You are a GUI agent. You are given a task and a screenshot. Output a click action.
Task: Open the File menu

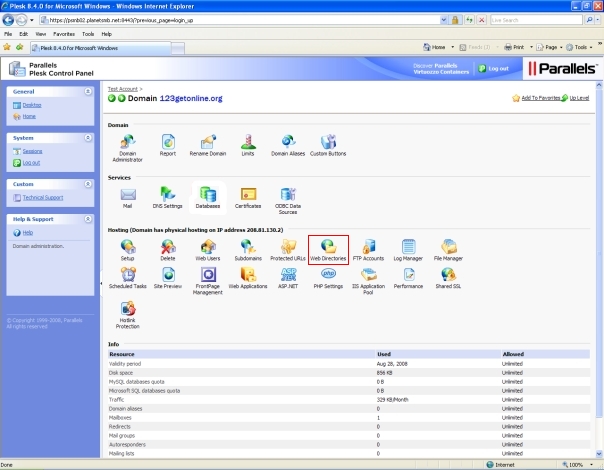pyautogui.click(x=8, y=34)
